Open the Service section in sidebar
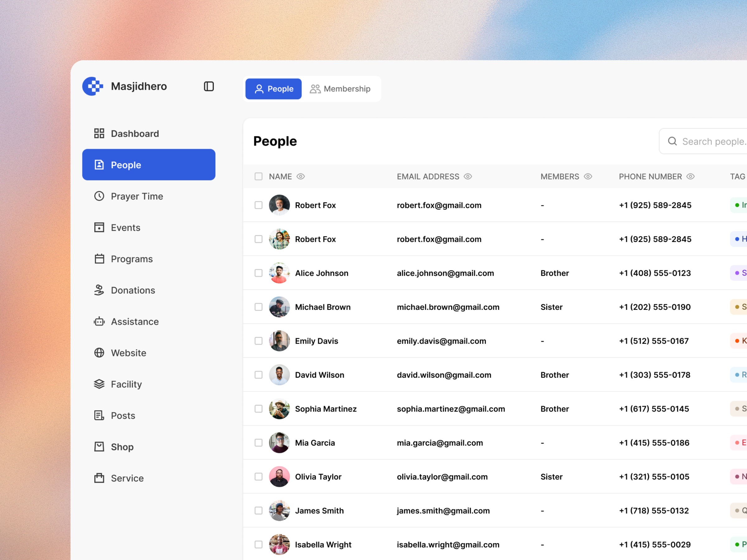747x560 pixels. [x=99, y=478]
